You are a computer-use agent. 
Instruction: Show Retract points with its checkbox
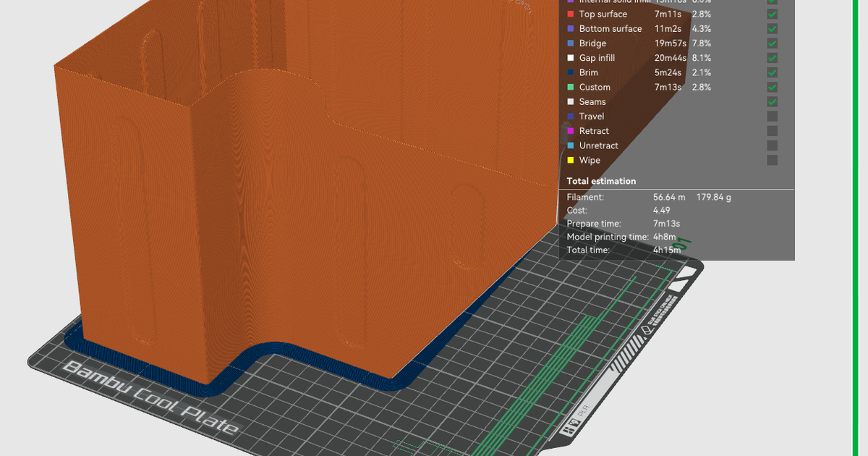coord(772,131)
